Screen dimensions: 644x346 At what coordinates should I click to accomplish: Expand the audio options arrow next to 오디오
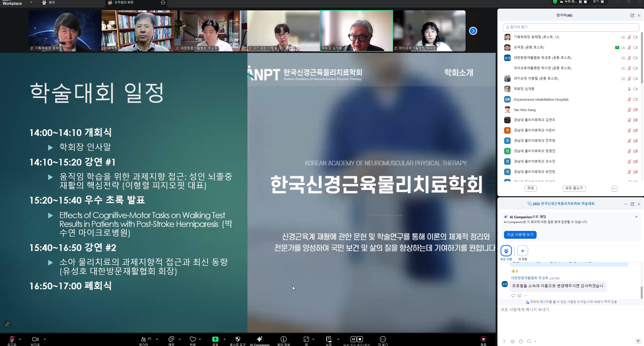(x=20, y=339)
